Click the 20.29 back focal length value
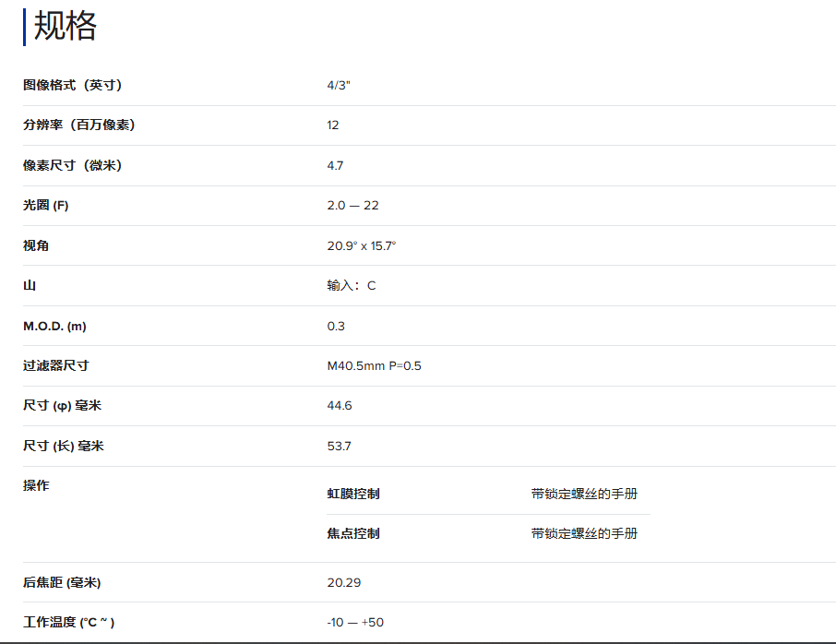 342,583
